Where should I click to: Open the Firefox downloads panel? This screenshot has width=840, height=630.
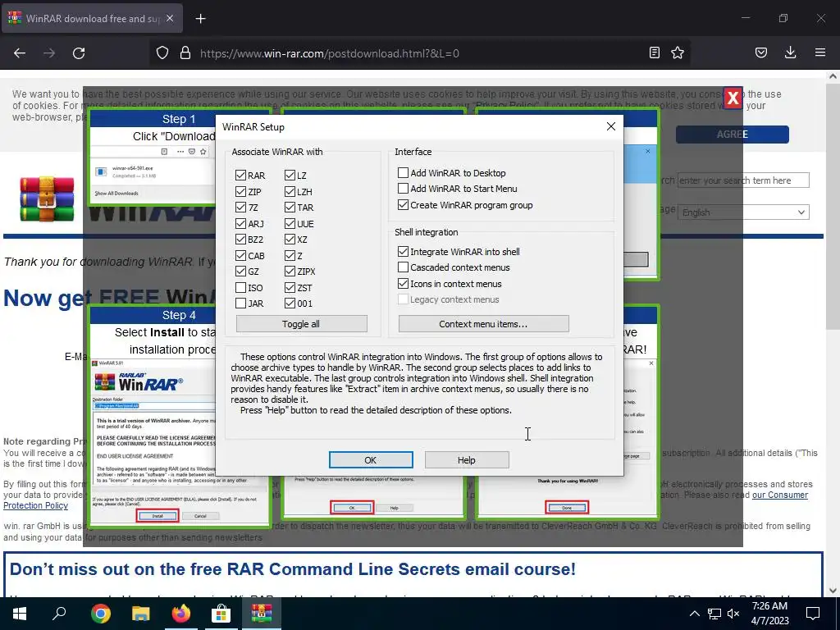coord(790,53)
